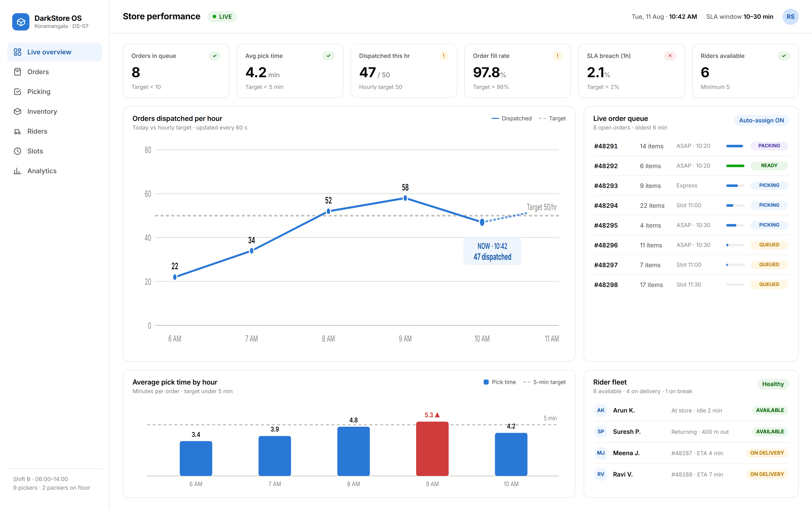Click Suresh P. rider name
Viewport: 812px width, 508px height.
point(627,432)
